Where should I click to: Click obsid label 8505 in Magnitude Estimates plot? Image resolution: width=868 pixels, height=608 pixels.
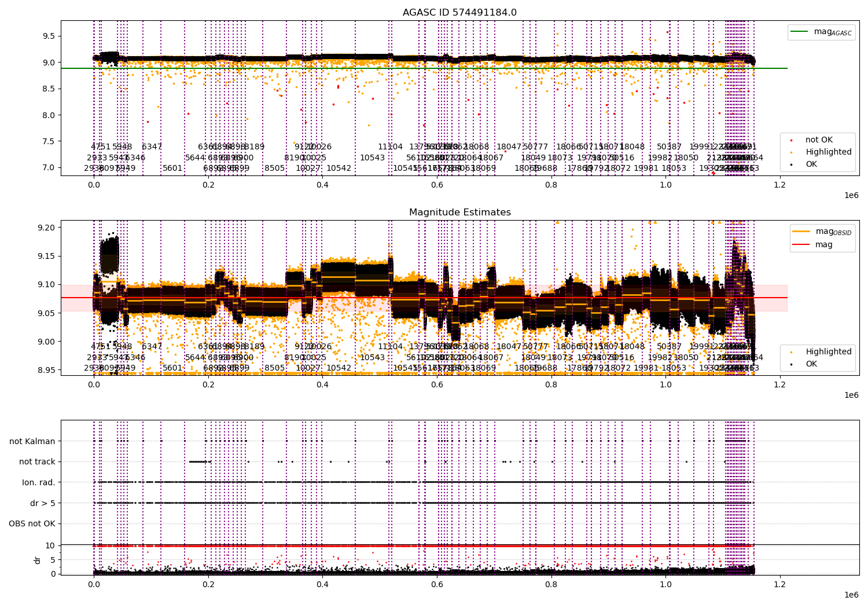(275, 368)
